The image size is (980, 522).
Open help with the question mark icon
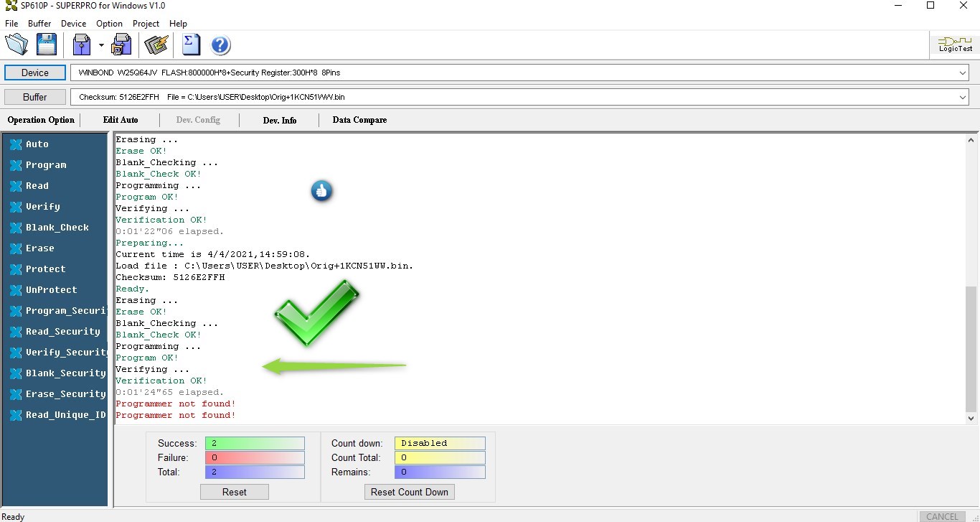pyautogui.click(x=220, y=45)
